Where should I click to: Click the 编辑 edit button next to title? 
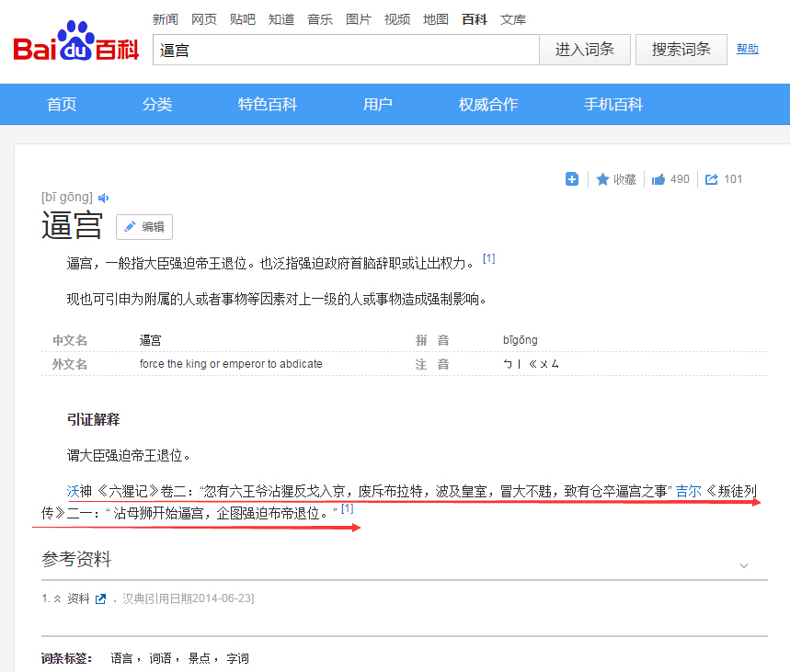pos(144,227)
